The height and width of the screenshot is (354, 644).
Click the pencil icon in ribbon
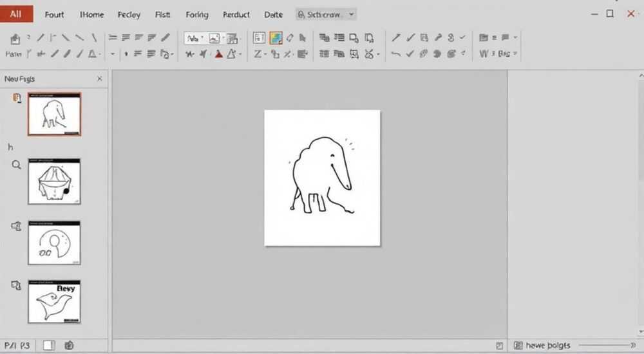[166, 38]
